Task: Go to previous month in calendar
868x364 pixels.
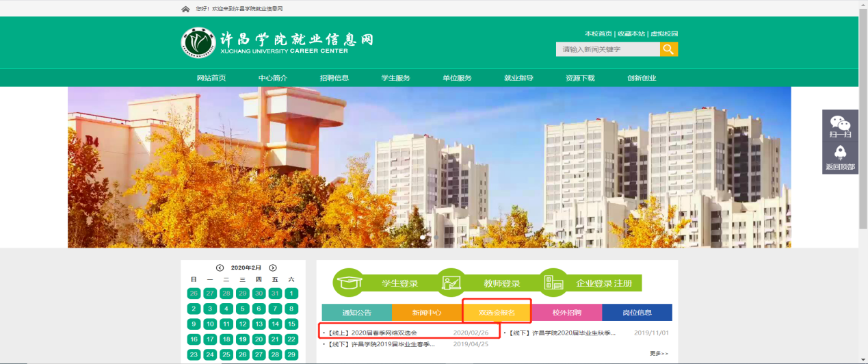Action: [x=220, y=268]
